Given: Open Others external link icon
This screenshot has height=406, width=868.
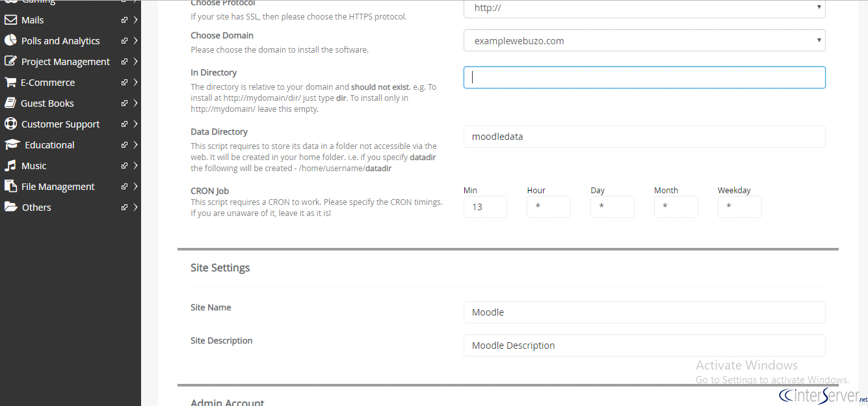Looking at the screenshot, I should point(124,208).
